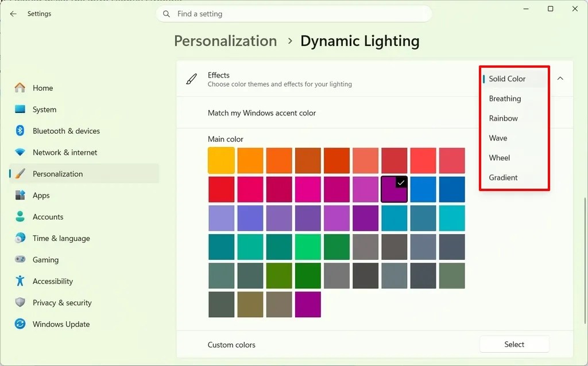This screenshot has width=588, height=366.
Task: Minimize the Settings window
Action: click(526, 9)
